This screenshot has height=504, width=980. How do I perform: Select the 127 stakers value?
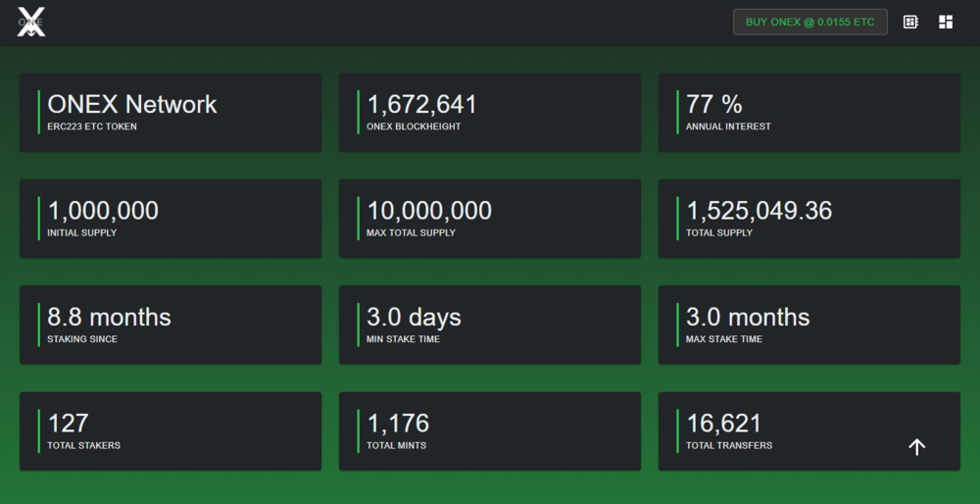pyautogui.click(x=69, y=424)
